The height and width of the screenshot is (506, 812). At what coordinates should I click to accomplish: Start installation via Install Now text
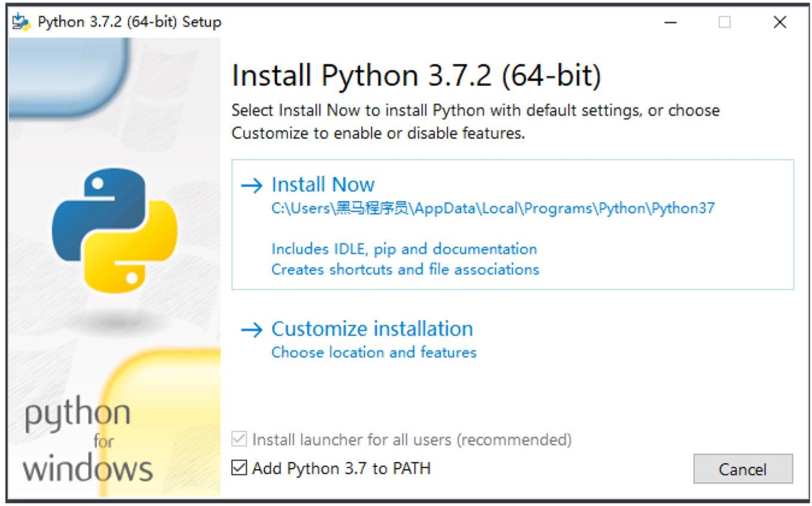click(x=323, y=184)
